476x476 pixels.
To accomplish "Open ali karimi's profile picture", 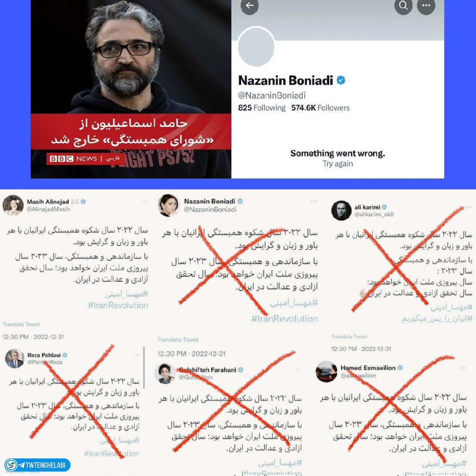I will 341,210.
